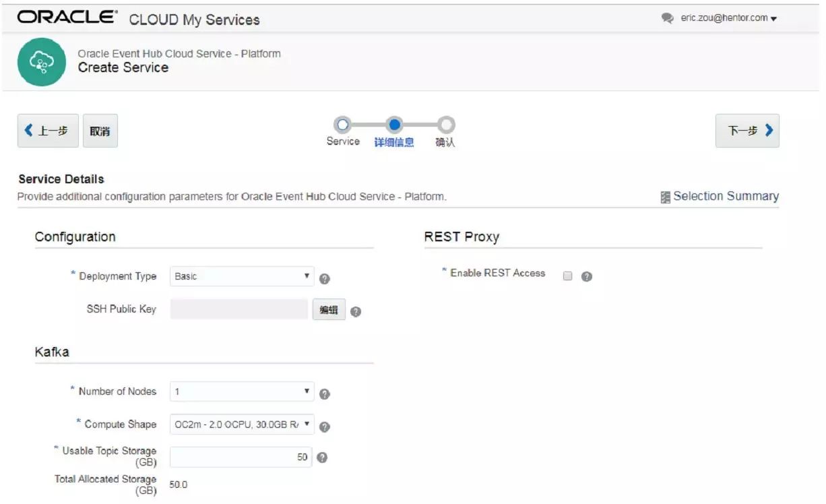Click the chat bubble icon beside user email
The image size is (826, 504).
click(668, 19)
